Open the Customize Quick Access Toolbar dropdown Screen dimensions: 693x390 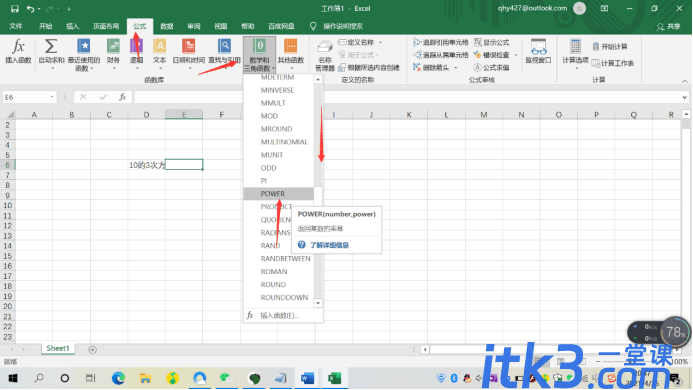tap(69, 8)
